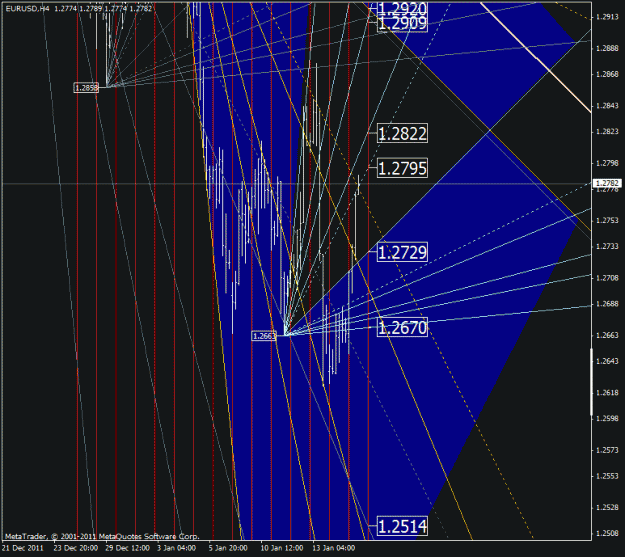This screenshot has width=625, height=557.
Task: Click the 1.2733 price axis value
Action: pos(607,246)
